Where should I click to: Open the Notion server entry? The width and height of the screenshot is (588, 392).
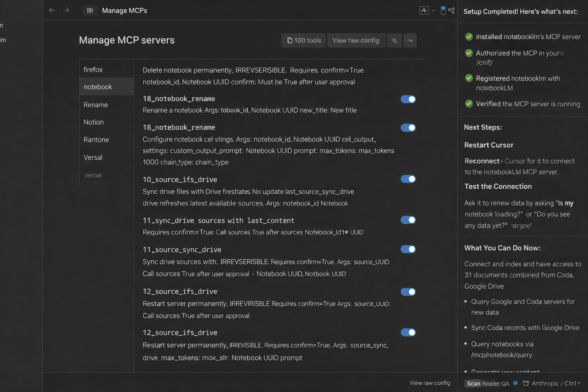[x=93, y=122]
